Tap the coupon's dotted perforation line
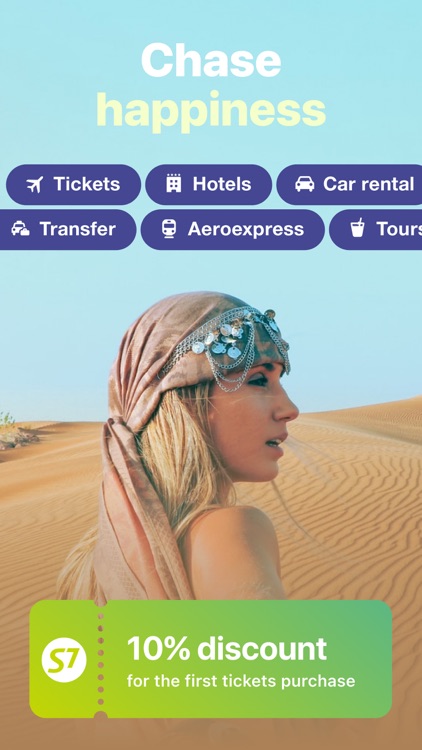 click(x=100, y=659)
